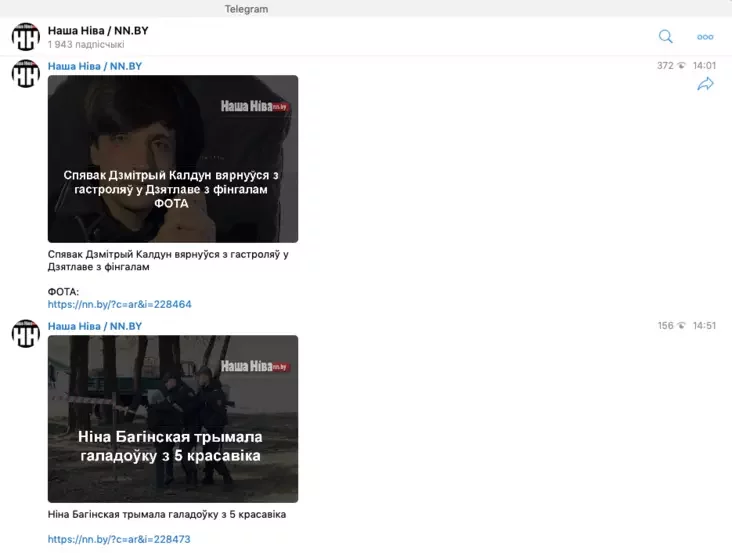Click the 14:01 timestamp
The image size is (732, 553).
tap(704, 66)
